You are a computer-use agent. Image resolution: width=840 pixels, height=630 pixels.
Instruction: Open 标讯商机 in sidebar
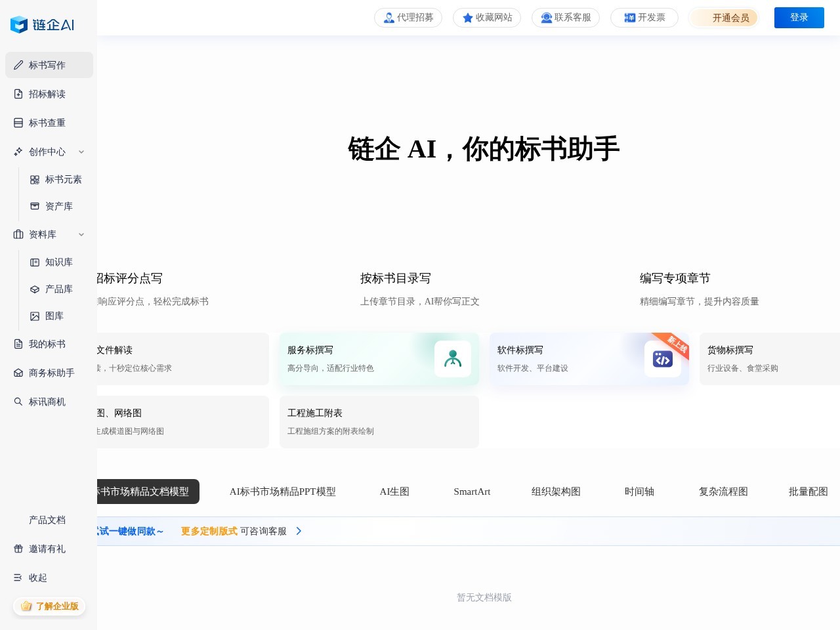click(x=49, y=402)
